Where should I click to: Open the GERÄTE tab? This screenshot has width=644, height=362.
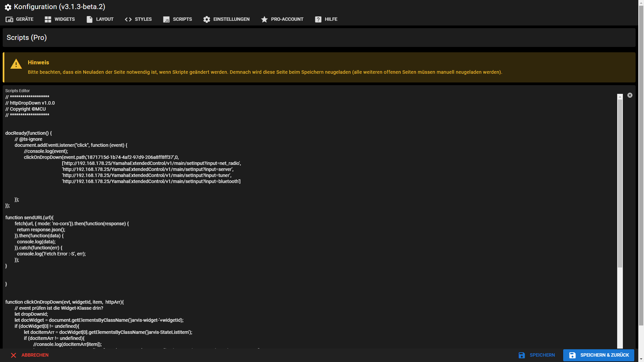19,19
